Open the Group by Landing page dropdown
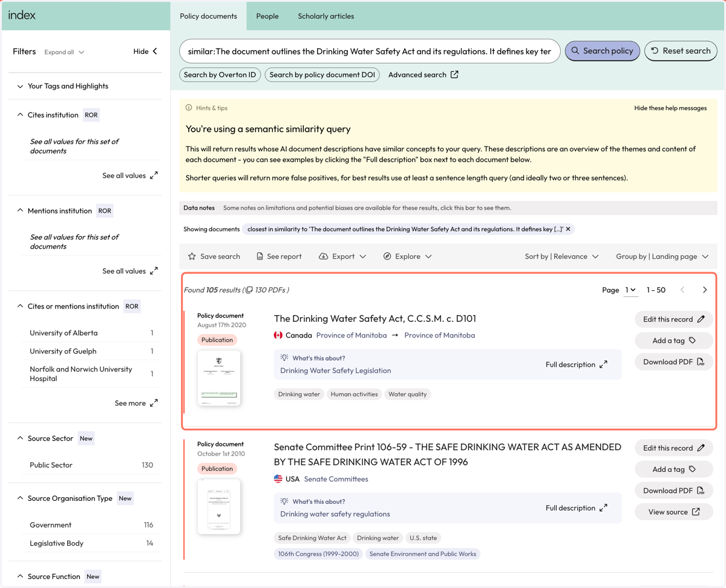This screenshot has height=588, width=726. point(662,256)
